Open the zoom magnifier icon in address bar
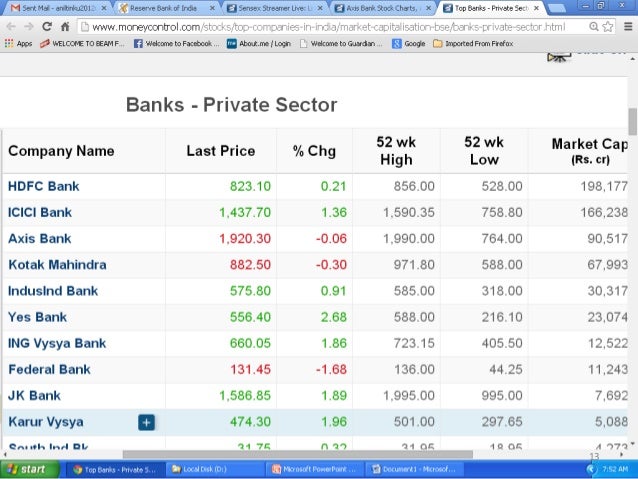Viewport: 638px width, 479px height. (594, 27)
